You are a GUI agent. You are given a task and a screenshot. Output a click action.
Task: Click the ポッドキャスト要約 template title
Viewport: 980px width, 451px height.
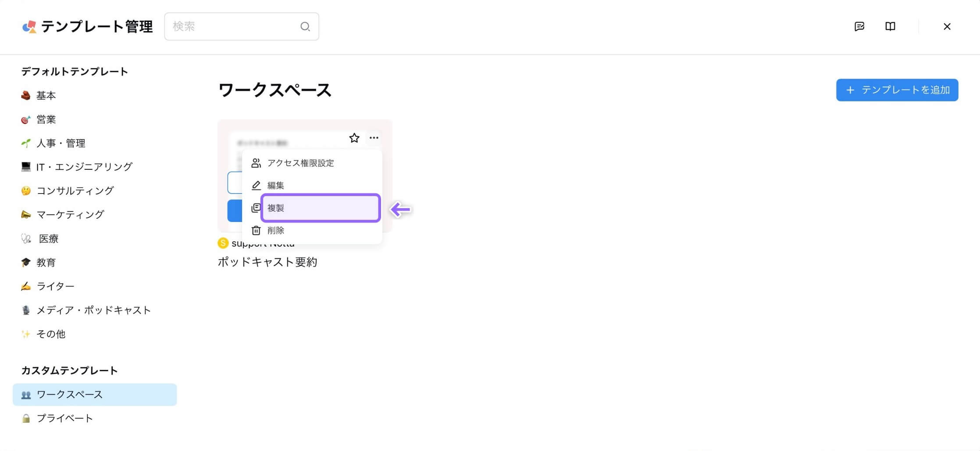tap(267, 262)
